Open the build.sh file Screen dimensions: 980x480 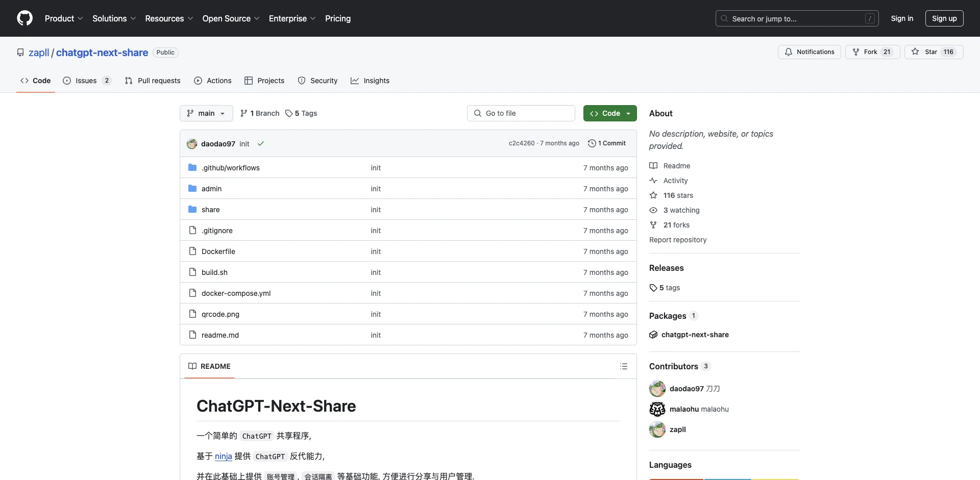pyautogui.click(x=214, y=272)
